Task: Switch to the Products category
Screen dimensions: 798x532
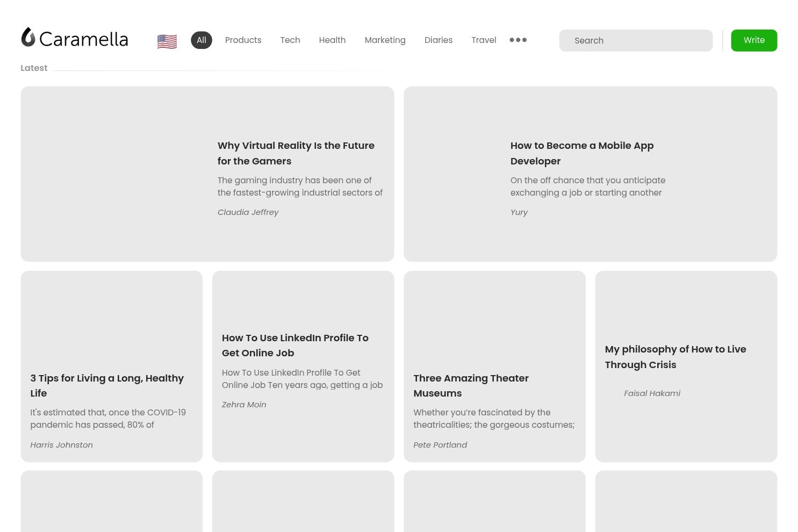Action: [243, 40]
